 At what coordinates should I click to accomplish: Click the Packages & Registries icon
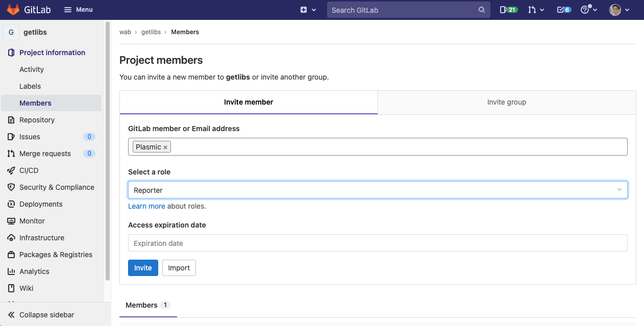point(11,255)
